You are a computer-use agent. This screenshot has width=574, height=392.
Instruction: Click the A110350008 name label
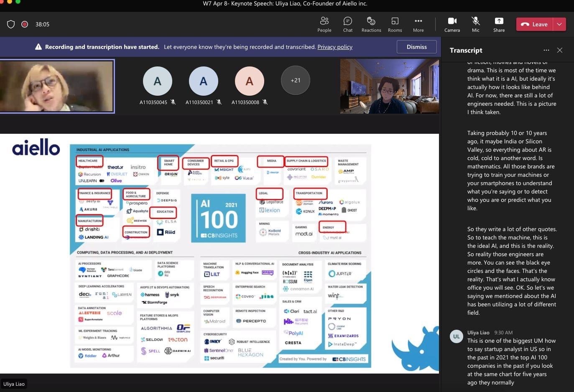(245, 102)
